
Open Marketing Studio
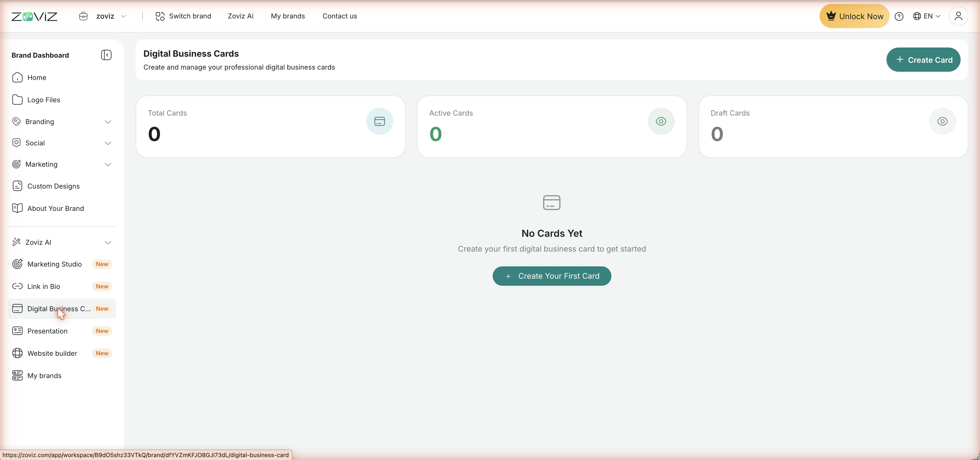tap(62, 264)
